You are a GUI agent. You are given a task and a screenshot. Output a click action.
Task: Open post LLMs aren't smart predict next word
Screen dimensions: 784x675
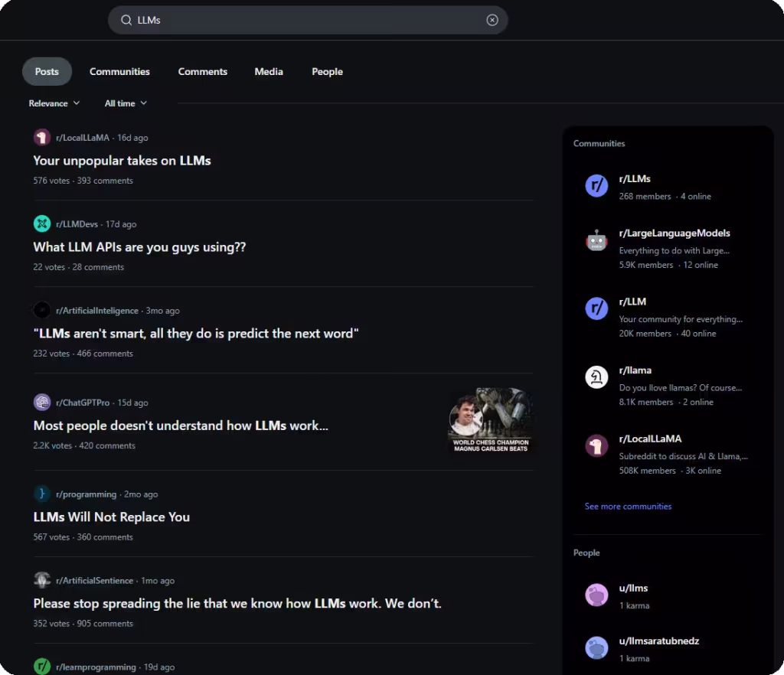point(196,333)
